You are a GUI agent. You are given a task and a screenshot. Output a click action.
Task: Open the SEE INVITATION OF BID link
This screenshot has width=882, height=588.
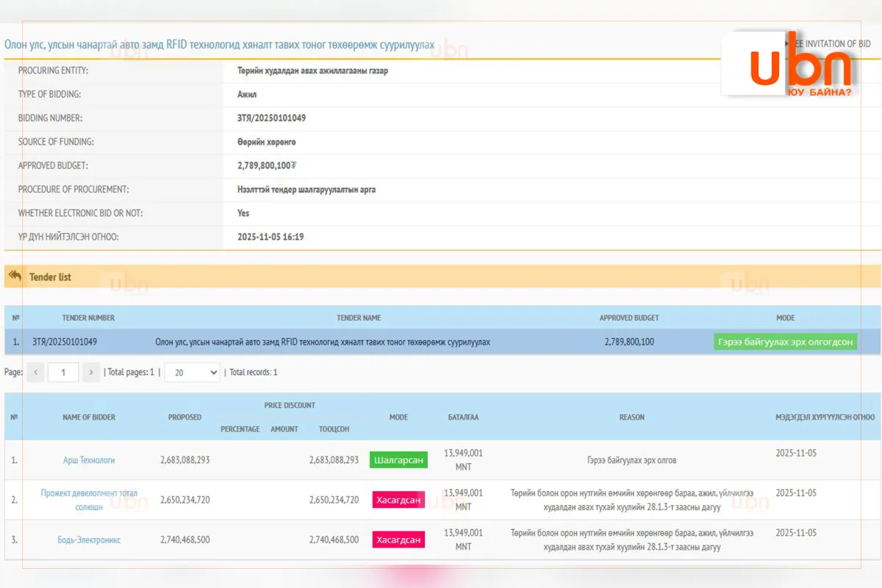click(x=831, y=44)
